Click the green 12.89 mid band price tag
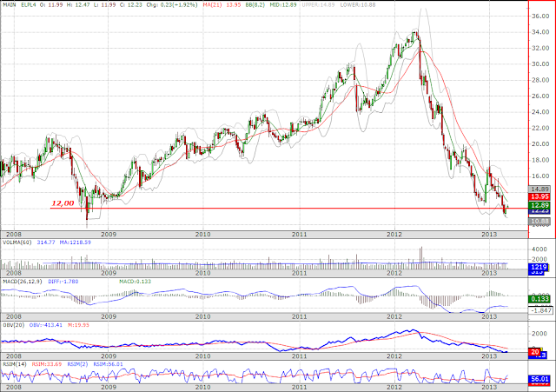This screenshot has width=556, height=392. click(x=539, y=205)
